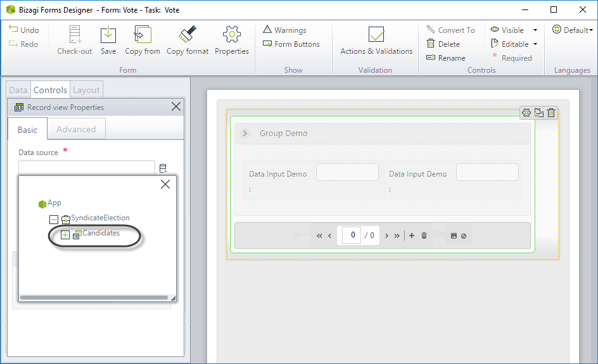Select the App root node
The image size is (598, 364).
(50, 203)
